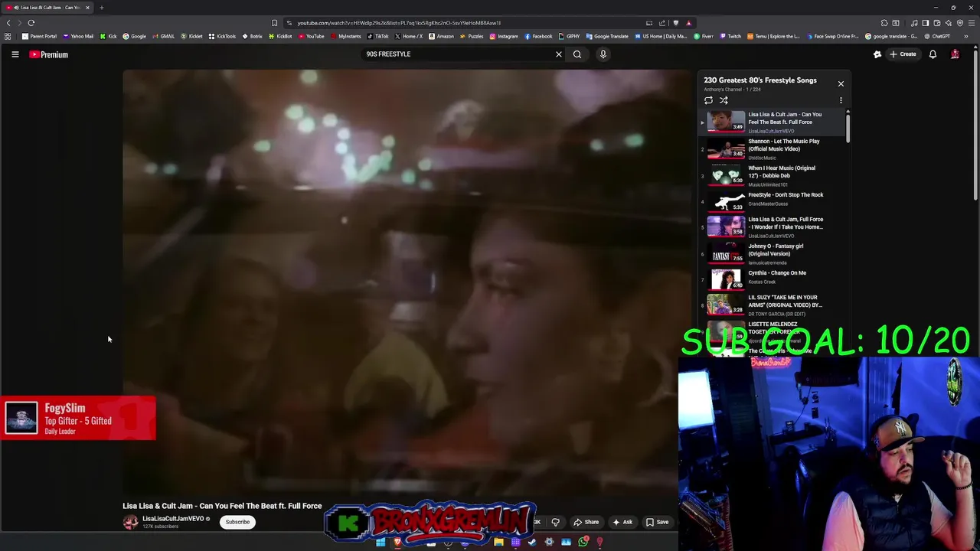Click the Ask button
The image size is (980, 551).
coord(622,522)
